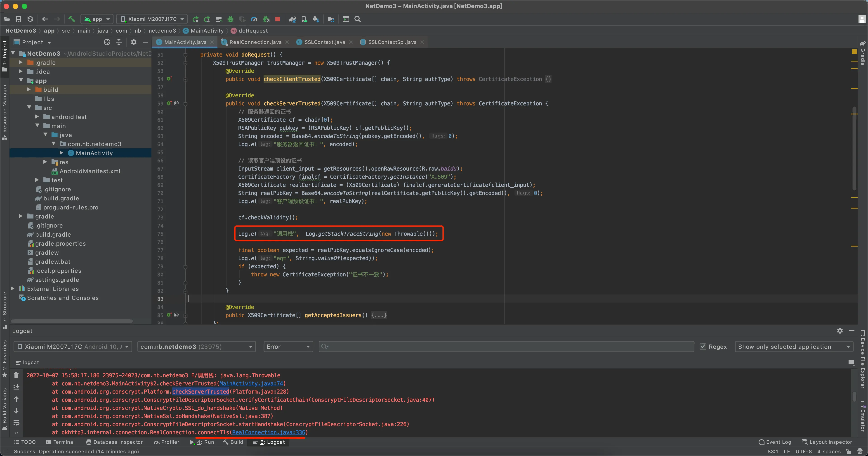This screenshot has height=456, width=868.
Task: Open Project panel settings gear
Action: click(134, 42)
